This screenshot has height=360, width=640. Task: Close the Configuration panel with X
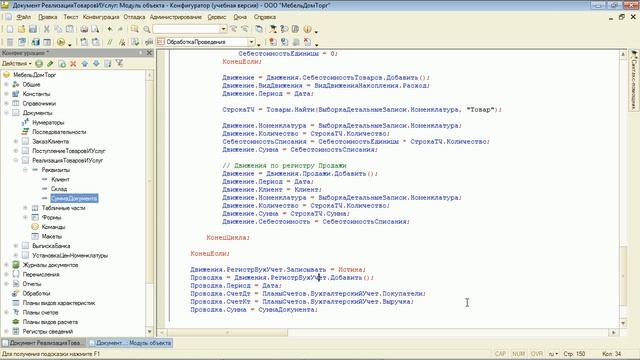pyautogui.click(x=149, y=53)
